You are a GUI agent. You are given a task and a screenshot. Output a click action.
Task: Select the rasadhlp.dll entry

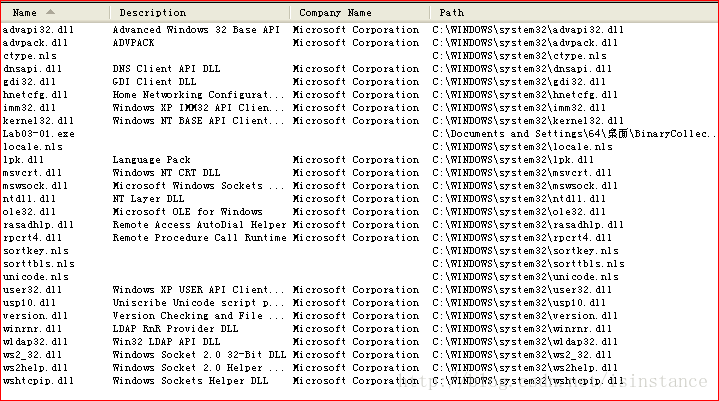(38, 225)
